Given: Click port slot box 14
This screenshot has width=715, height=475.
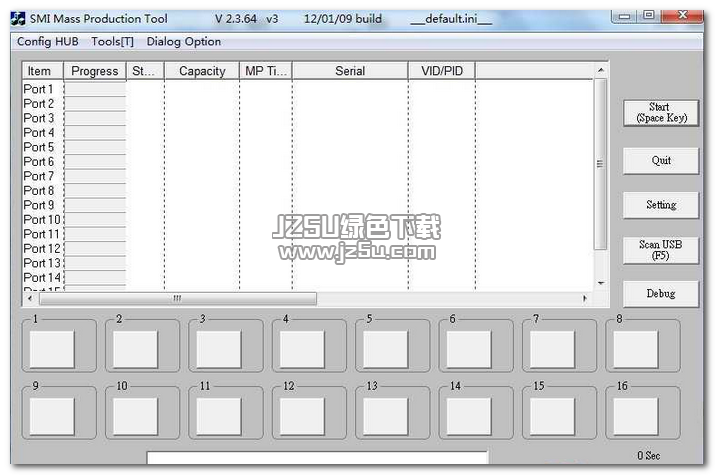Looking at the screenshot, I should pos(469,416).
